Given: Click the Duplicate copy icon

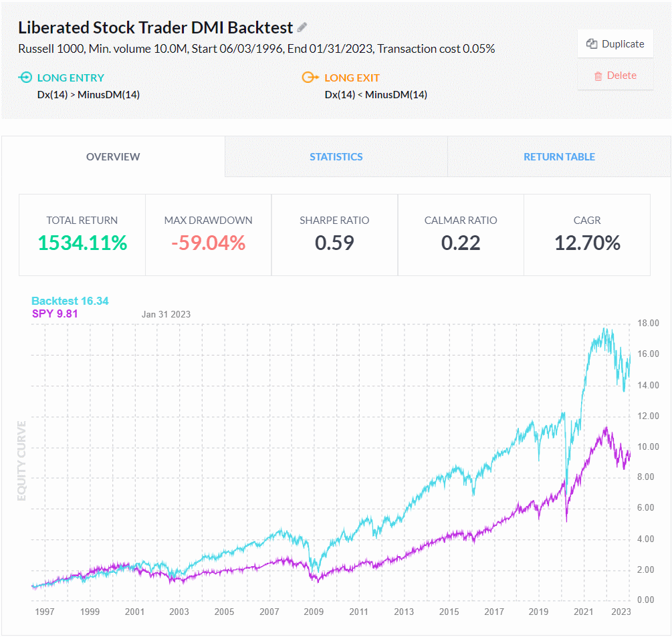Looking at the screenshot, I should tap(591, 42).
